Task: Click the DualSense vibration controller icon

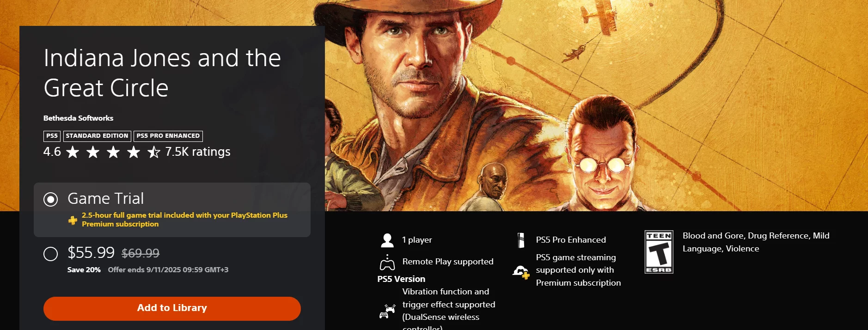Action: coord(387,312)
